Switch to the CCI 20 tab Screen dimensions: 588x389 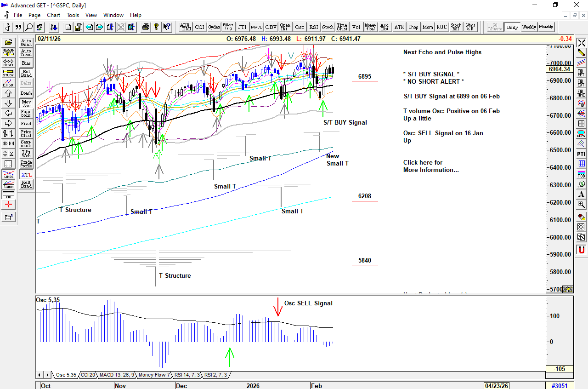click(x=88, y=375)
